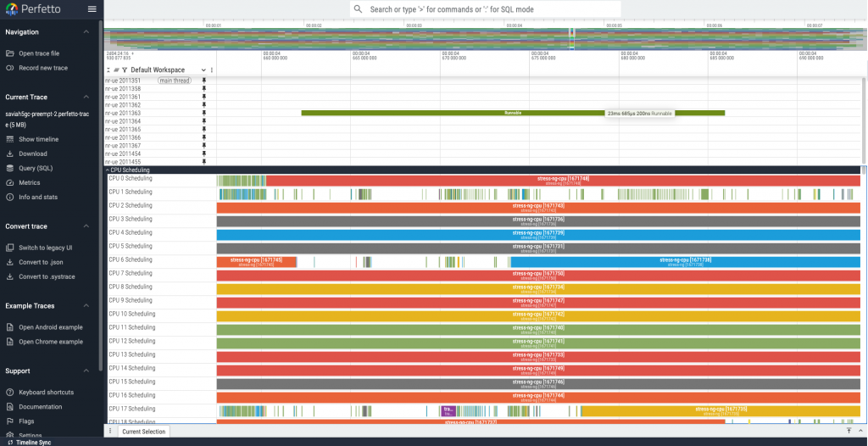Click Record new trace
The width and height of the screenshot is (868, 446).
43,68
